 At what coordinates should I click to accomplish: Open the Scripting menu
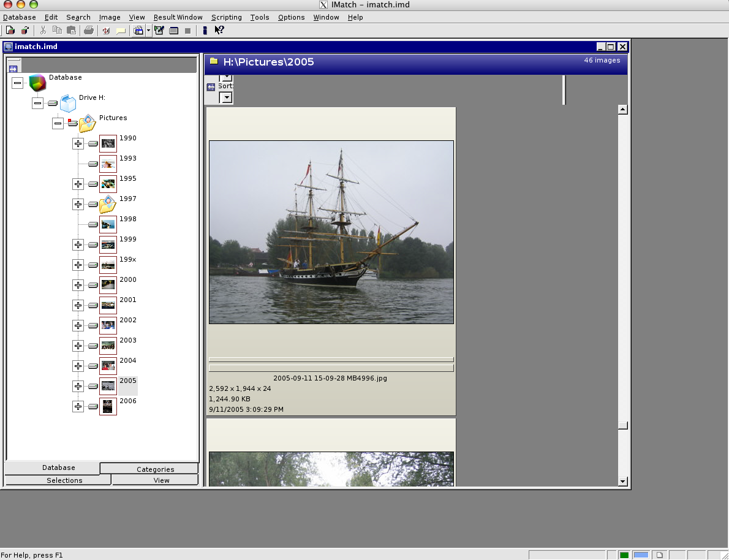pyautogui.click(x=227, y=17)
